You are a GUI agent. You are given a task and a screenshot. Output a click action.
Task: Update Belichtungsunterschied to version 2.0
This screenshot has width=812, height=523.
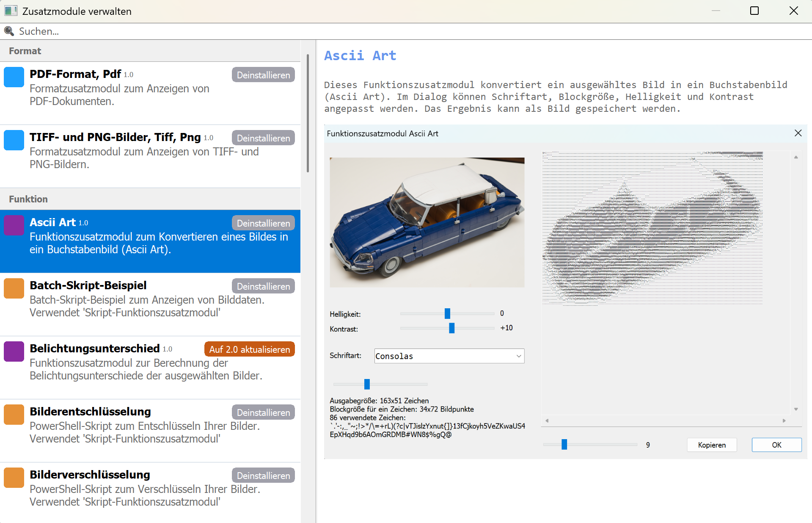[x=249, y=349]
